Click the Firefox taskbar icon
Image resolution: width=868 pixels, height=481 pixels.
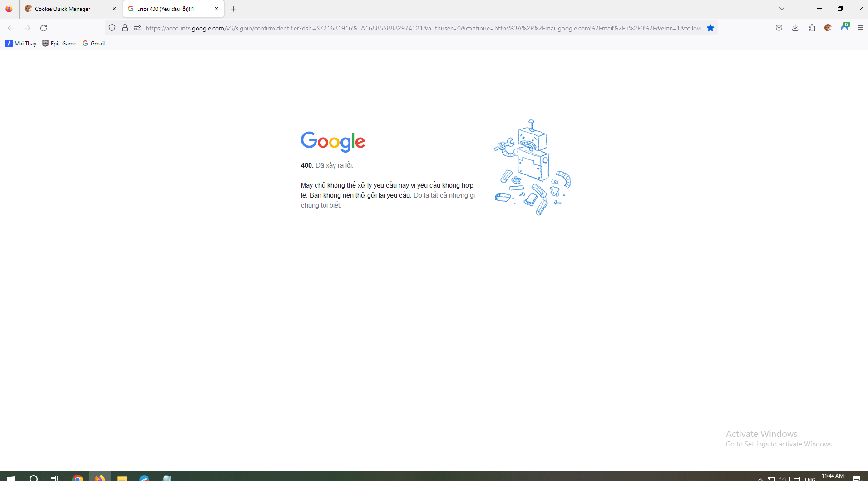point(100,477)
